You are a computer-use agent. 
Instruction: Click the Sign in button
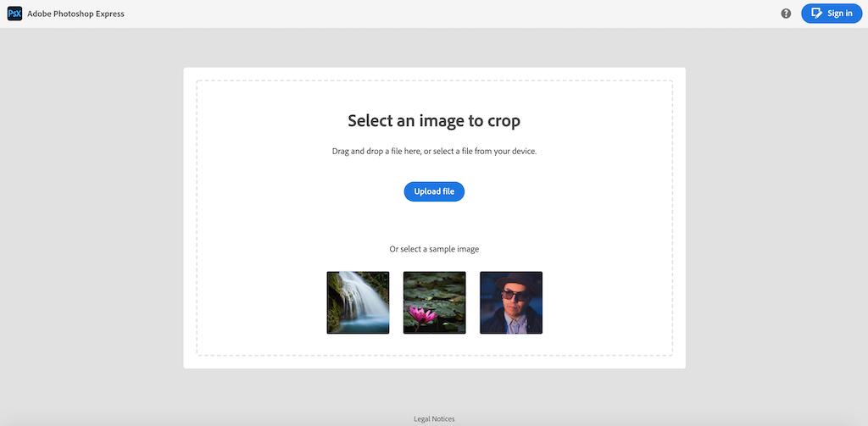tap(832, 14)
